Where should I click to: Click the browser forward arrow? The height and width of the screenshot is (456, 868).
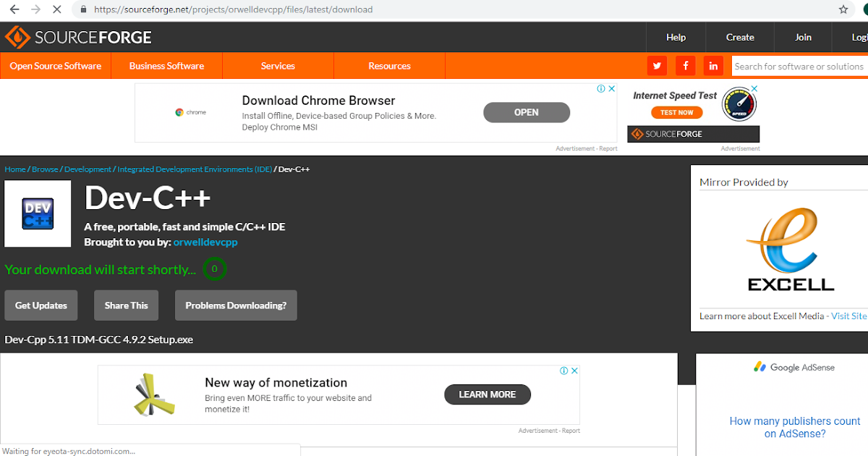35,10
